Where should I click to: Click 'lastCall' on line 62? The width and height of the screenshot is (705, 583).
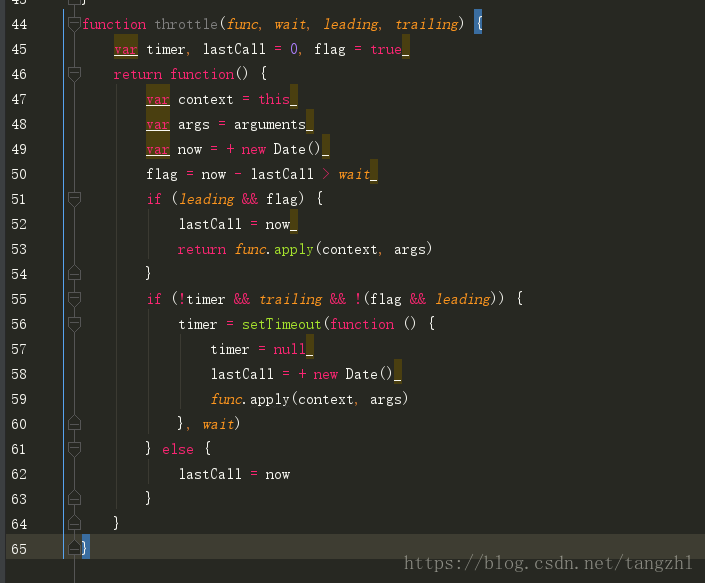(210, 474)
